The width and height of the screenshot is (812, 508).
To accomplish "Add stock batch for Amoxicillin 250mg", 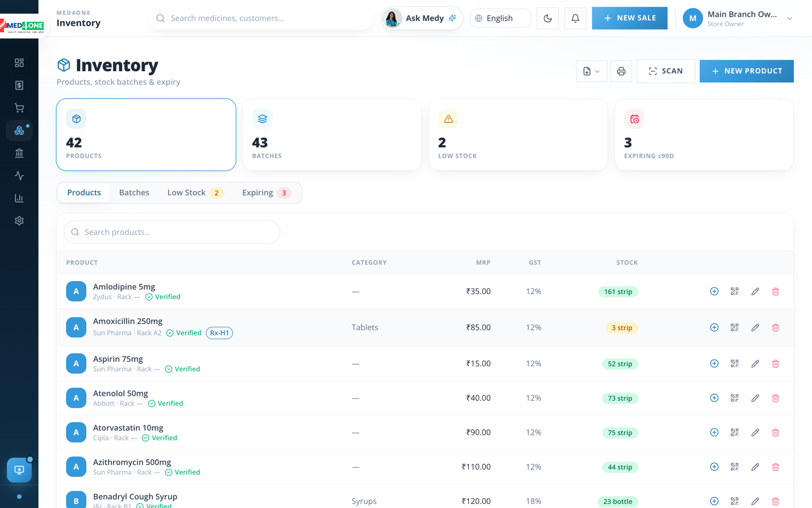I will pos(714,328).
